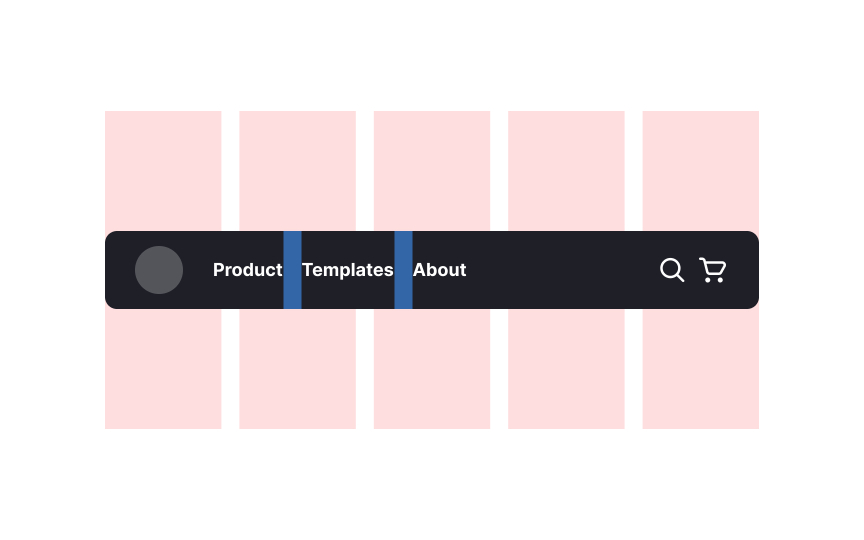Follow the About nav link
This screenshot has width=864, height=540.
coord(440,270)
